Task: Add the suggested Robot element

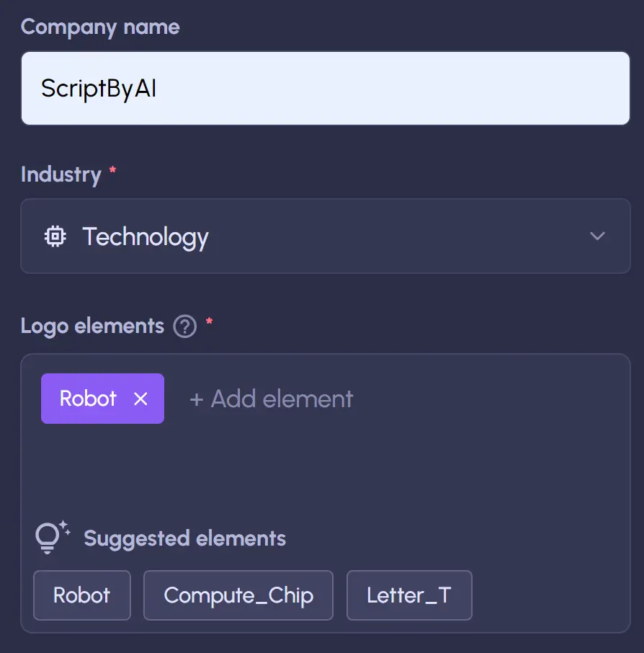Action: tap(82, 595)
